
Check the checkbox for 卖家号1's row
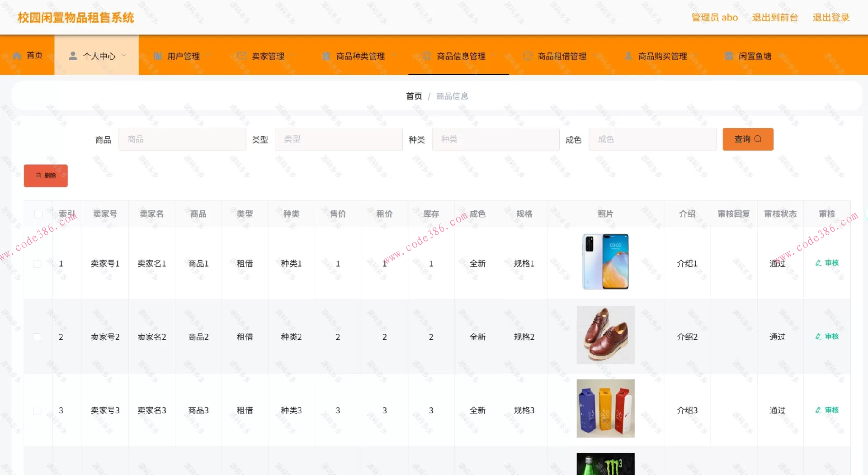tap(37, 263)
